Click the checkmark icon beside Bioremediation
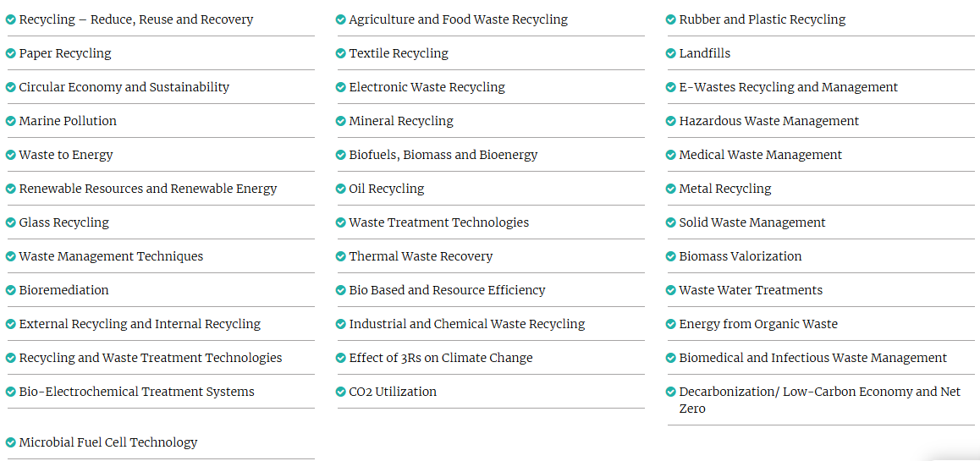Viewport: 980px width, 461px height. [x=11, y=290]
